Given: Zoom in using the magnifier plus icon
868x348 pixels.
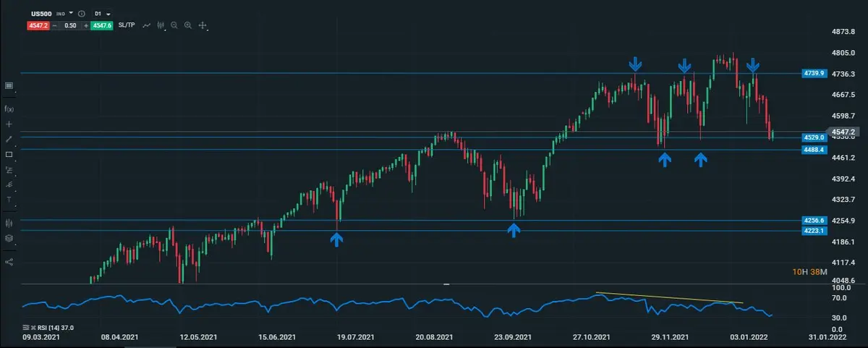Looking at the screenshot, I should 188,25.
